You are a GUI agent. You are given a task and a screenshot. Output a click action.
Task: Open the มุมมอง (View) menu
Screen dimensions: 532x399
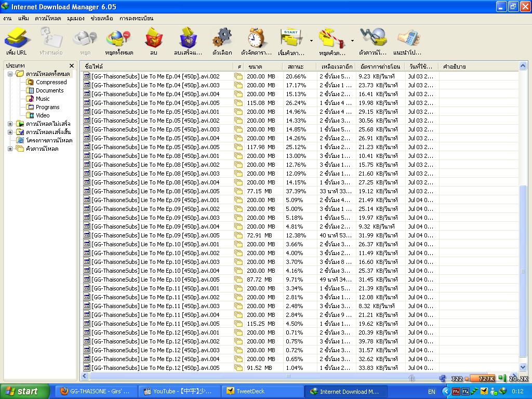point(76,18)
